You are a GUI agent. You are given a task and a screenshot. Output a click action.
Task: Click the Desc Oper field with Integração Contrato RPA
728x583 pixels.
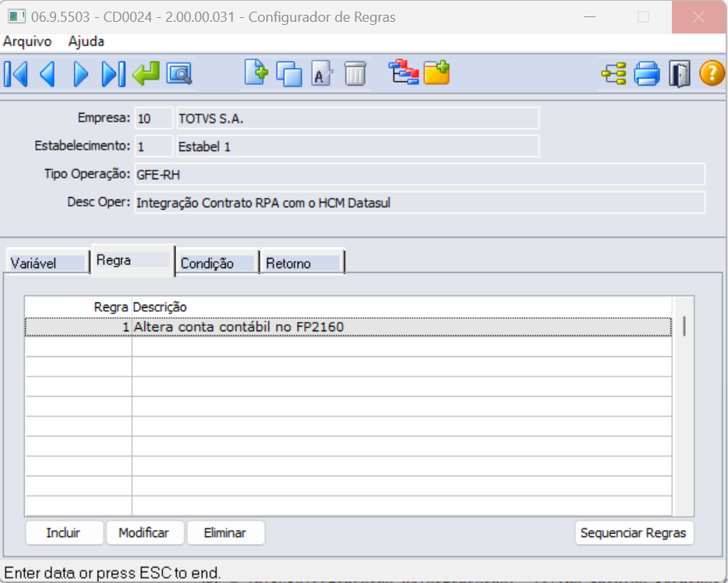[x=419, y=203]
